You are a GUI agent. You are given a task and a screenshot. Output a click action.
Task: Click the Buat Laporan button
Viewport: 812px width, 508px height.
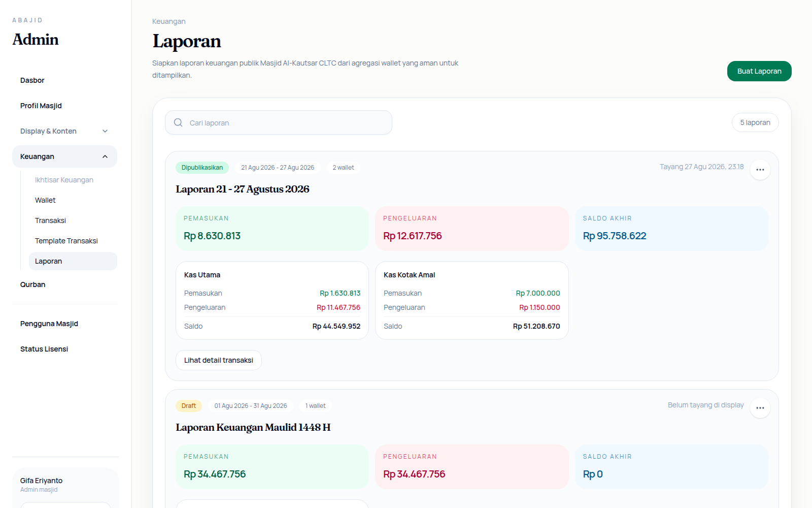[x=759, y=71]
